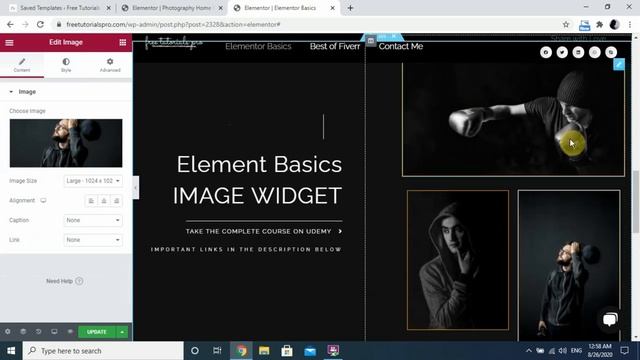The width and height of the screenshot is (640, 360).
Task: Click the fifth circular social icon
Action: point(611,52)
